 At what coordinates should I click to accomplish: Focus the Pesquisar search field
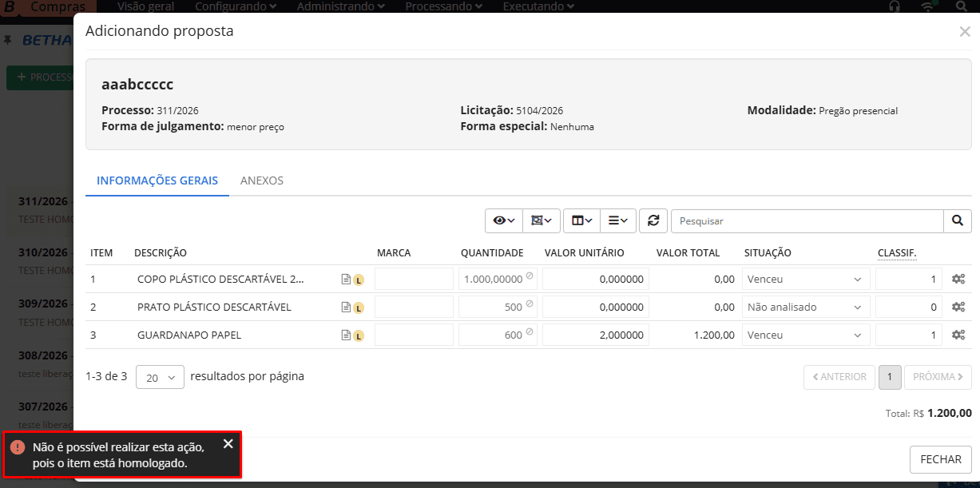pyautogui.click(x=807, y=220)
